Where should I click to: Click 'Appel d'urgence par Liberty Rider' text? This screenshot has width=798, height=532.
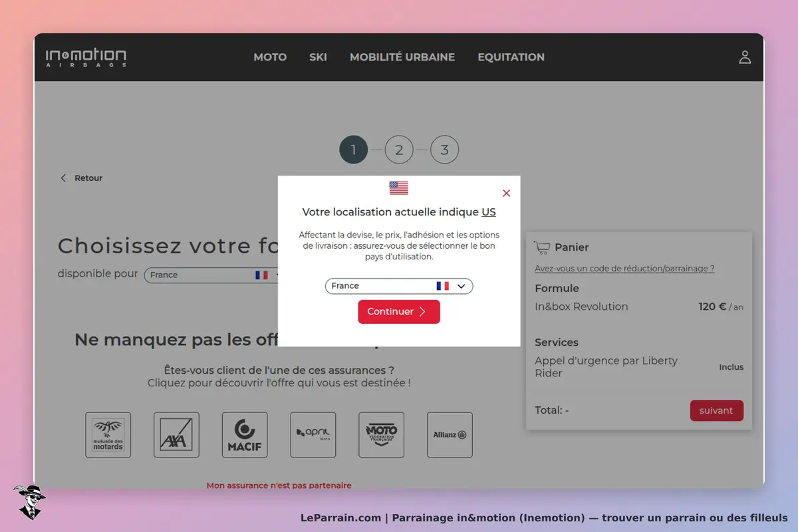[606, 367]
